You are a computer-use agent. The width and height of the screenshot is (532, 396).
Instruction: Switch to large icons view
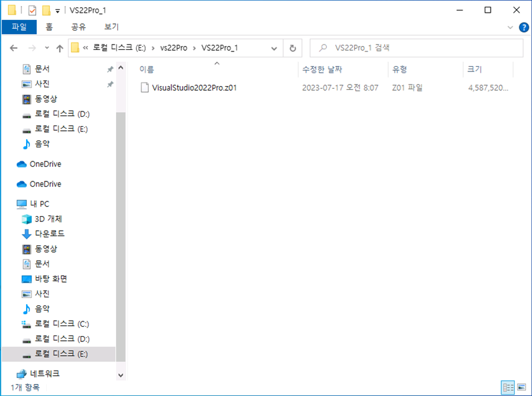click(x=521, y=387)
